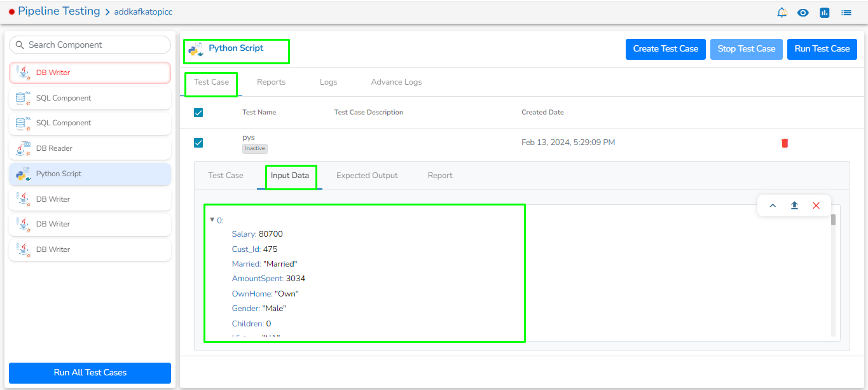The width and height of the screenshot is (868, 390).
Task: Click the eye preview icon in header
Action: click(803, 12)
